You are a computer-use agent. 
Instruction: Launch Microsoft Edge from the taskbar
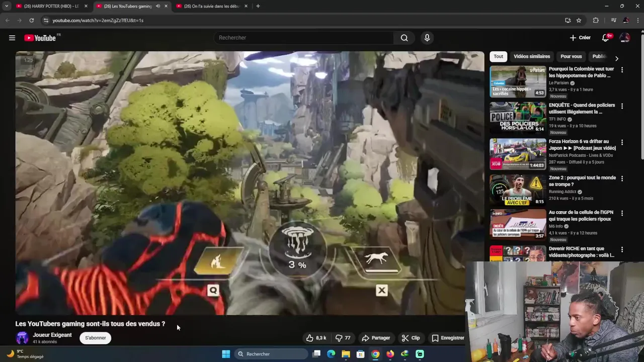[x=331, y=354]
